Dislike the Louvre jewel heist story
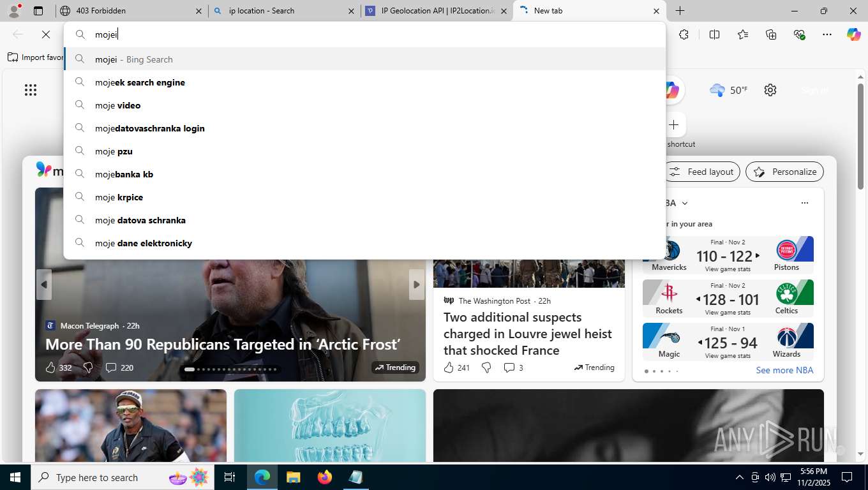Image resolution: width=868 pixels, height=490 pixels. point(486,367)
